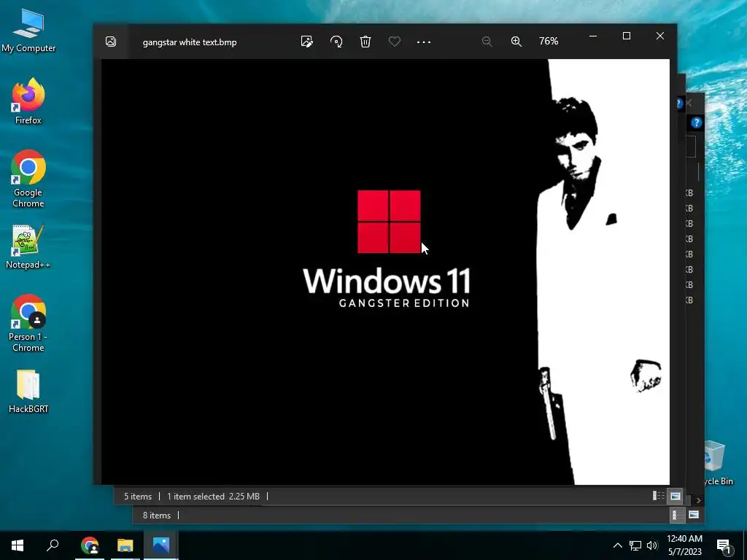The height and width of the screenshot is (560, 747).
Task: Click the 76% zoom level indicator
Action: [x=549, y=41]
